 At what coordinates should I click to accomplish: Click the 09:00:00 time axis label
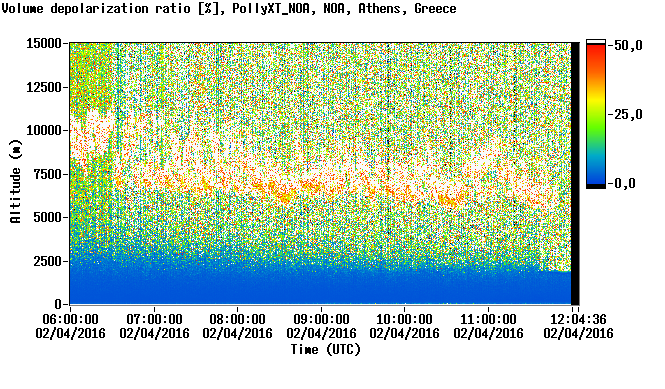[321, 319]
